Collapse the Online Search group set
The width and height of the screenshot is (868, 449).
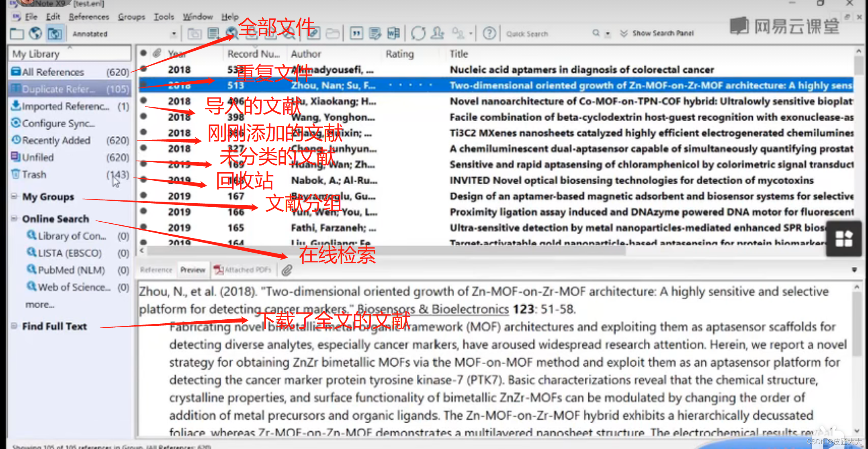click(x=14, y=219)
